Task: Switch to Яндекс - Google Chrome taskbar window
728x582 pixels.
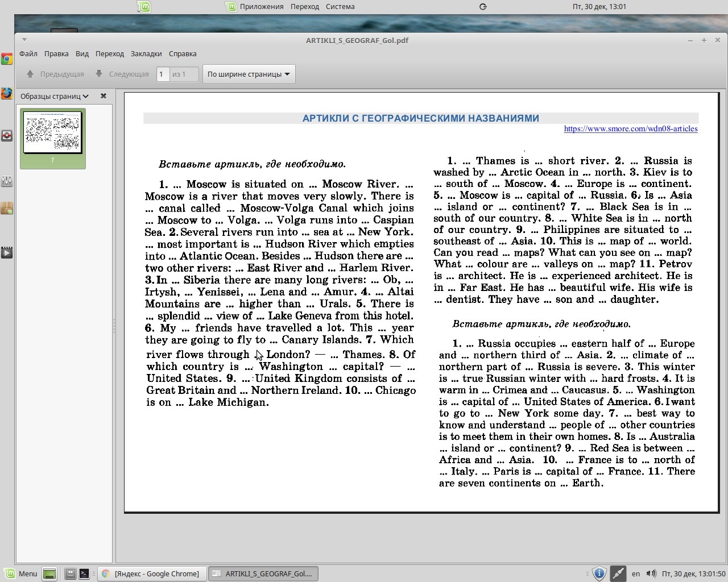Action: (151, 574)
